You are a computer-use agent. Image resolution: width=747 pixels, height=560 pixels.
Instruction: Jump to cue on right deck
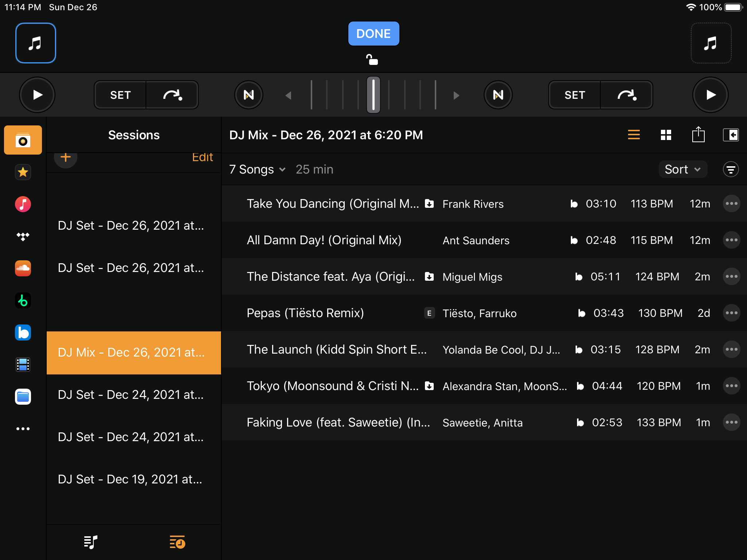coord(627,95)
